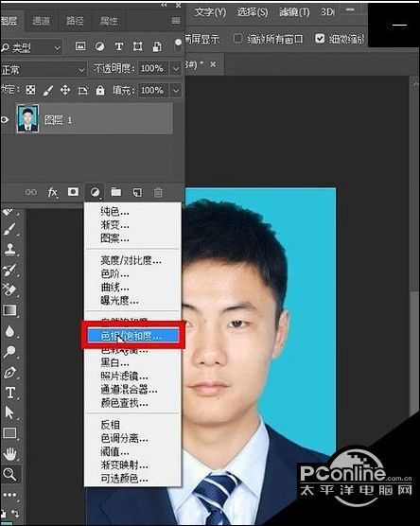
Task: Select the Eraser tool
Action: [9, 289]
